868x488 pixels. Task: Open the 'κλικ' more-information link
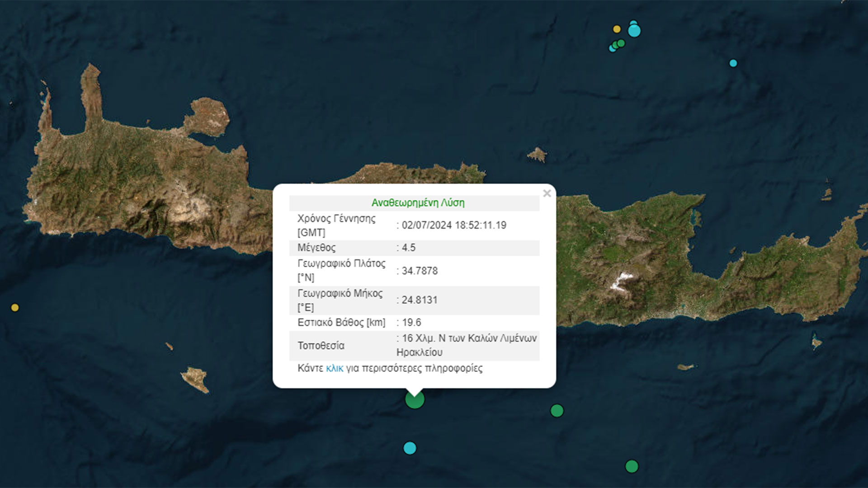335,368
